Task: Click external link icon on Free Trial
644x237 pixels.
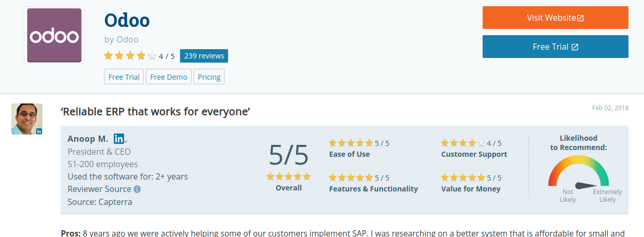Action: [575, 47]
